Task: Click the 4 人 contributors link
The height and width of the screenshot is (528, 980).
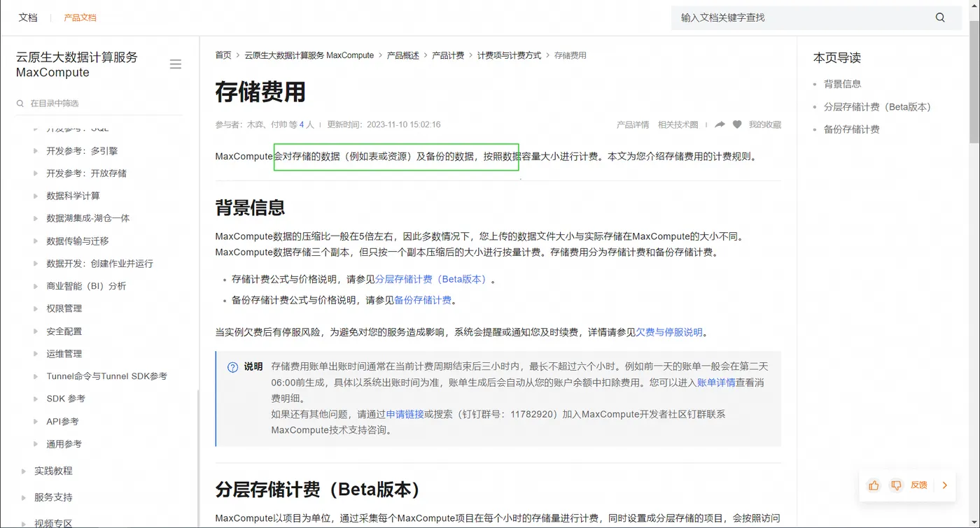Action: [x=307, y=124]
